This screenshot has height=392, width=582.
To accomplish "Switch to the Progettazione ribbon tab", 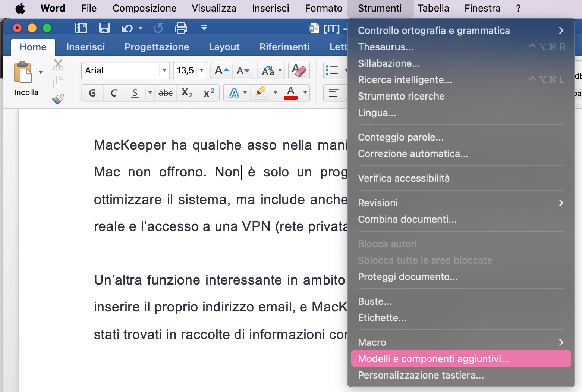I will coord(157,47).
